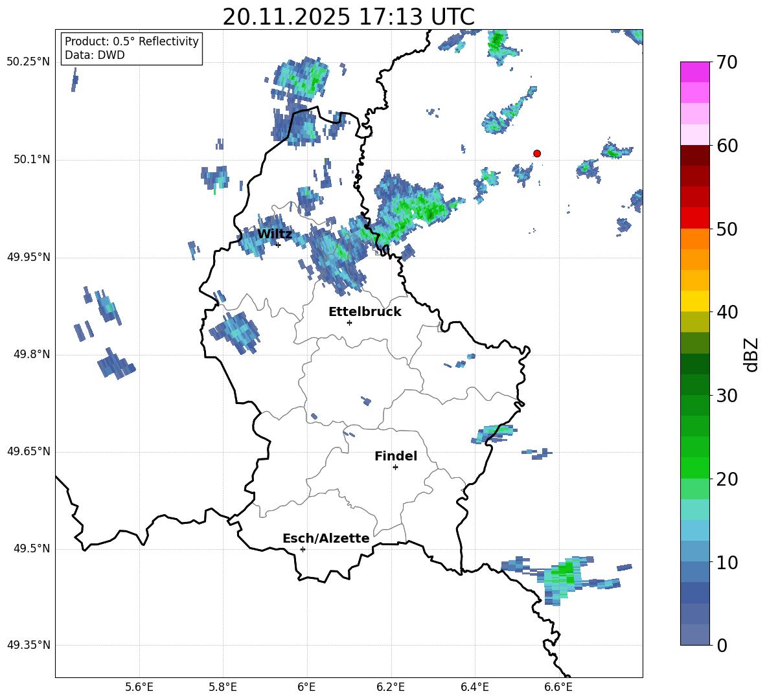Click the 'Product: 0.5° Reflectivity' legend line
This screenshot has width=767, height=700.
click(132, 41)
